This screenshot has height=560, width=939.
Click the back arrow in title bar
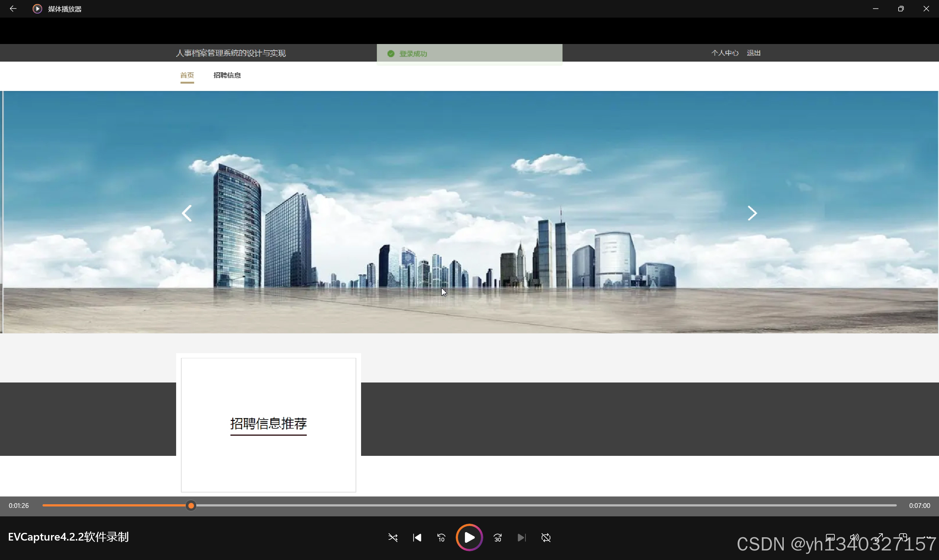(x=13, y=9)
